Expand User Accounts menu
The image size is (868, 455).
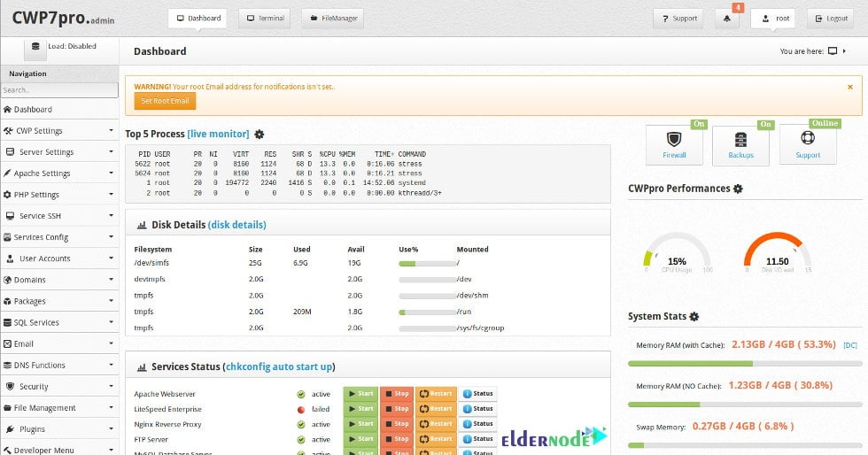coord(60,258)
